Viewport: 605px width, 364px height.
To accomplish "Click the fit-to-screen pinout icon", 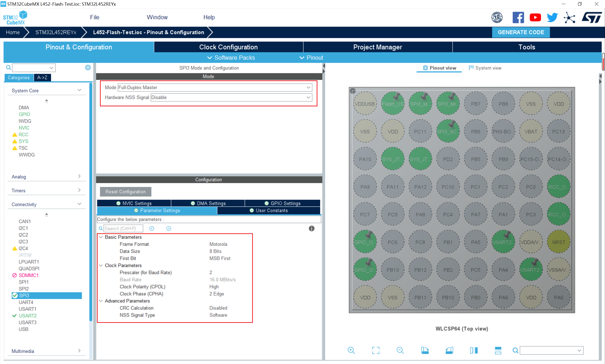I will point(376,350).
